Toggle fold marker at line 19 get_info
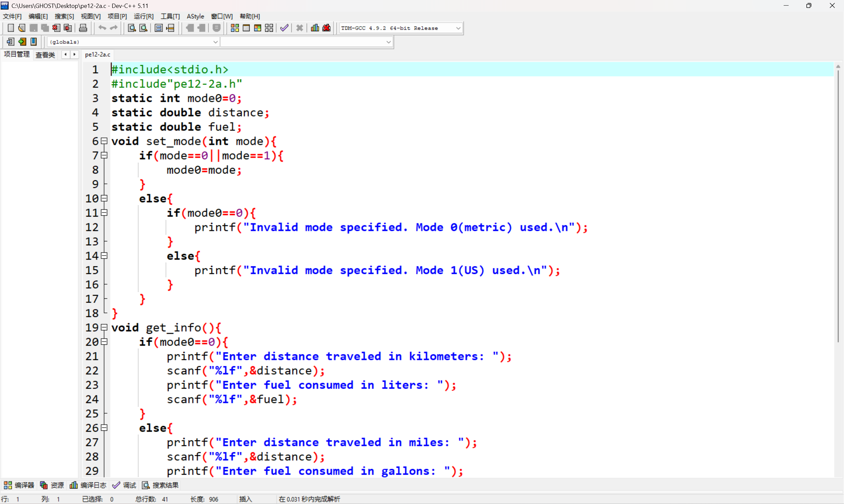Image resolution: width=844 pixels, height=504 pixels. point(105,327)
